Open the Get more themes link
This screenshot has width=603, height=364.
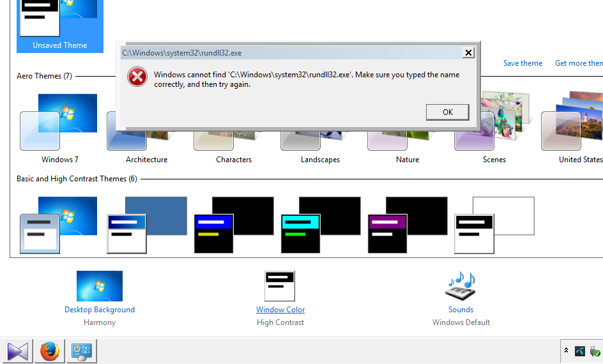click(x=579, y=63)
